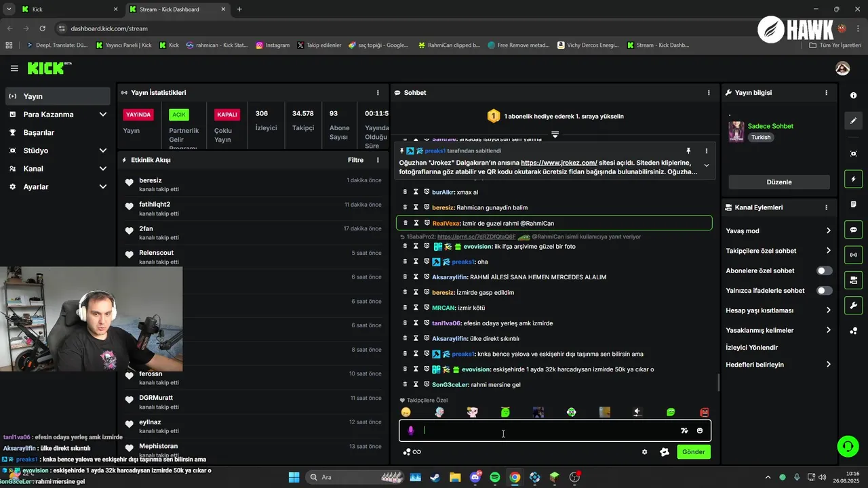
Task: Click the Windows Start button
Action: click(x=294, y=477)
